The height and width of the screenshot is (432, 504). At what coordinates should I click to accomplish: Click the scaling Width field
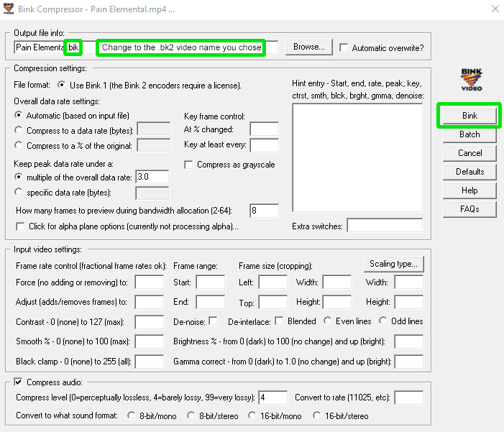click(x=409, y=282)
